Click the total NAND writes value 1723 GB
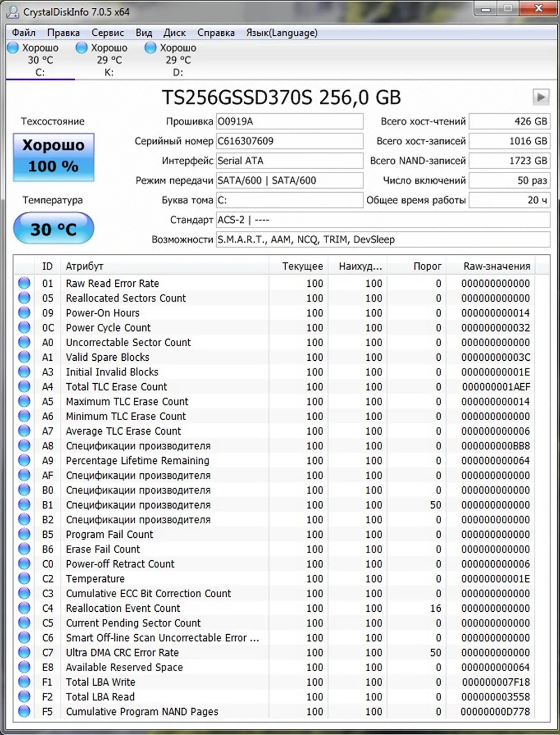 [x=510, y=161]
